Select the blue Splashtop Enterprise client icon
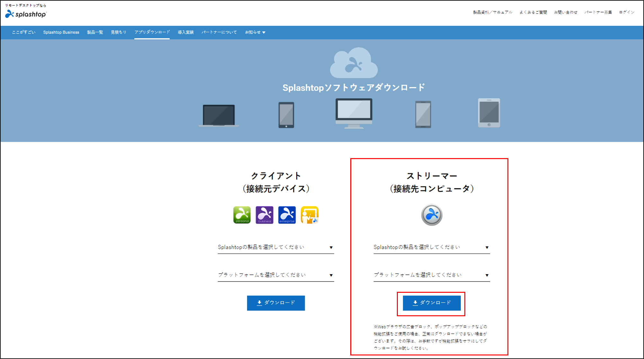The width and height of the screenshot is (644, 359). click(287, 215)
